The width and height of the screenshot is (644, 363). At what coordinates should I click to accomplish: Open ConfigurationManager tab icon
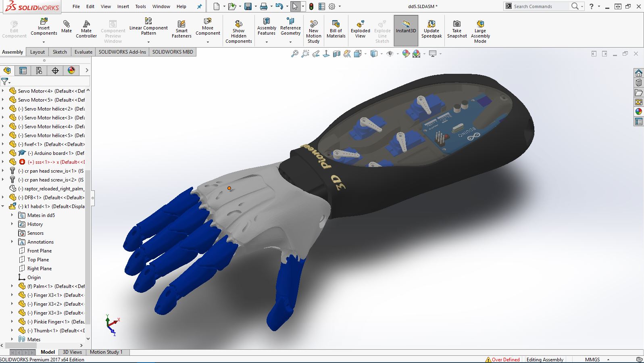(39, 71)
